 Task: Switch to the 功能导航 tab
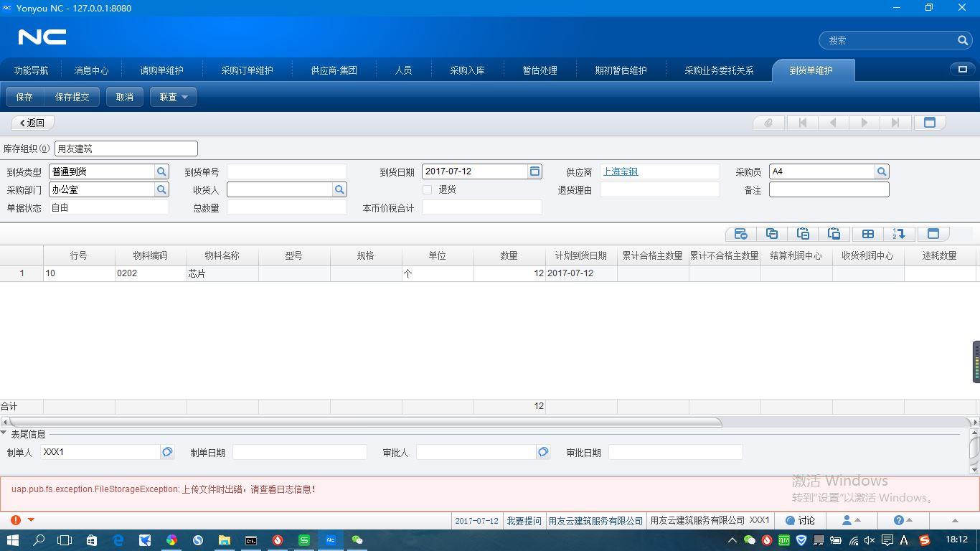(x=32, y=70)
